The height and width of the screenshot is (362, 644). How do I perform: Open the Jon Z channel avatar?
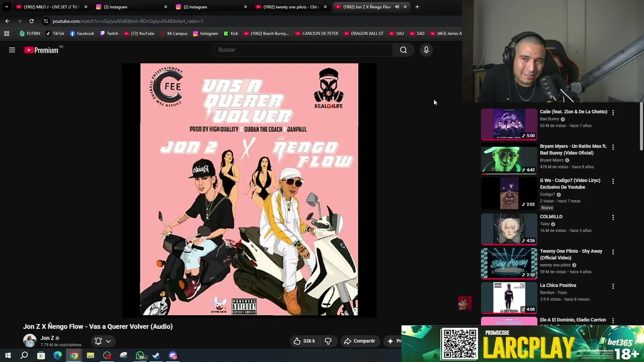[x=30, y=341]
